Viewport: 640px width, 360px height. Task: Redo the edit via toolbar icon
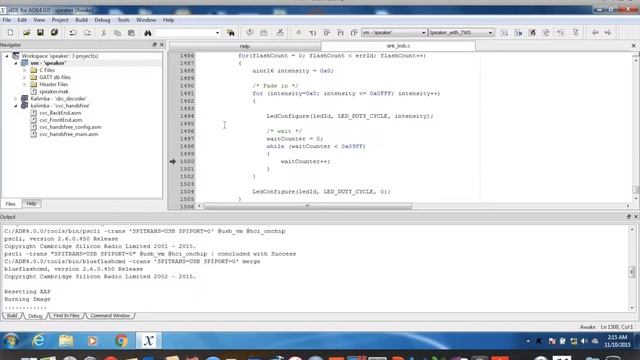point(87,33)
